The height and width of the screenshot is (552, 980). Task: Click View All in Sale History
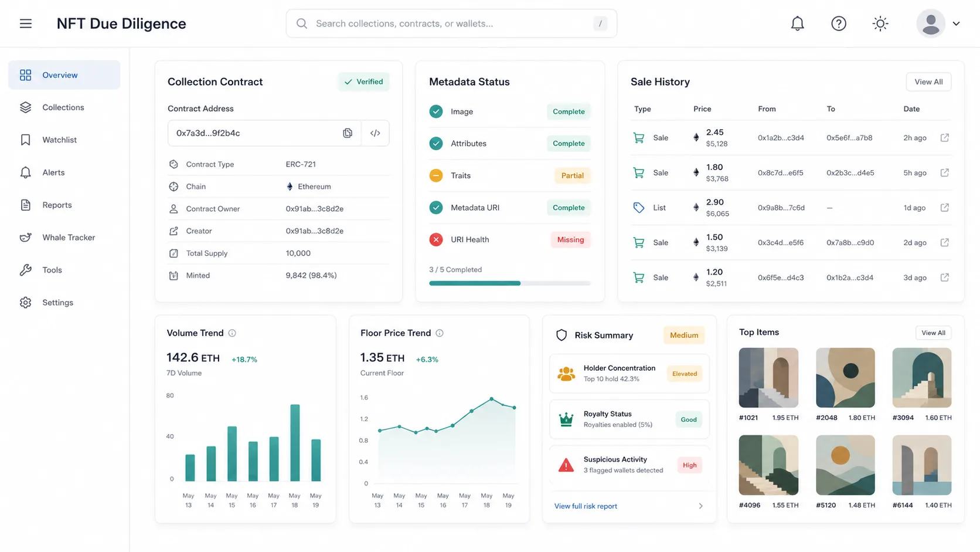pyautogui.click(x=928, y=82)
